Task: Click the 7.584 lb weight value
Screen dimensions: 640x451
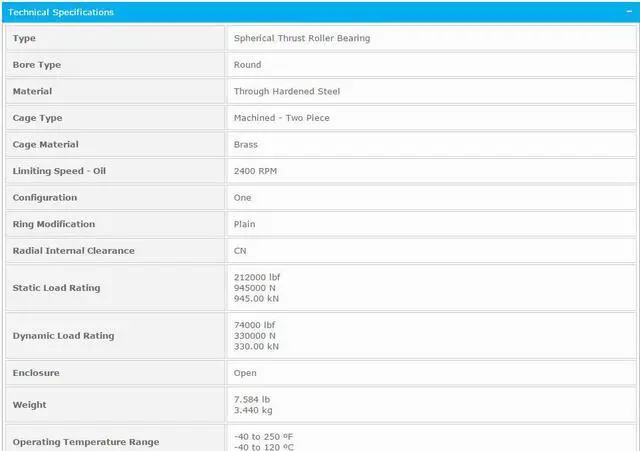Action: [251, 399]
